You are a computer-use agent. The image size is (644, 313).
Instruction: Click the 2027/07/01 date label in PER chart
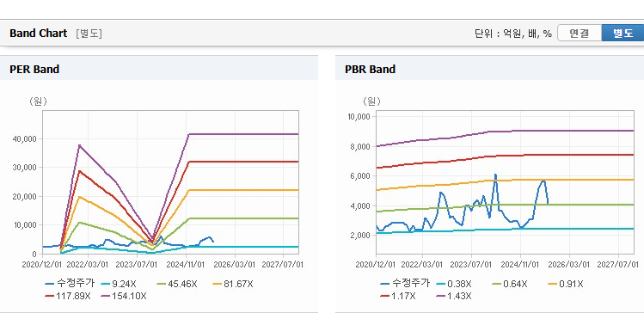pyautogui.click(x=284, y=264)
